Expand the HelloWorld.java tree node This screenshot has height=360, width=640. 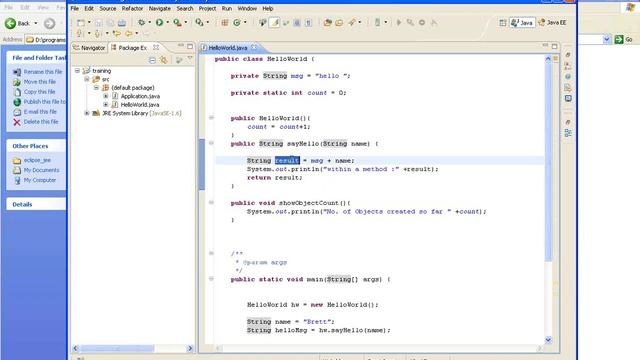click(x=106, y=104)
